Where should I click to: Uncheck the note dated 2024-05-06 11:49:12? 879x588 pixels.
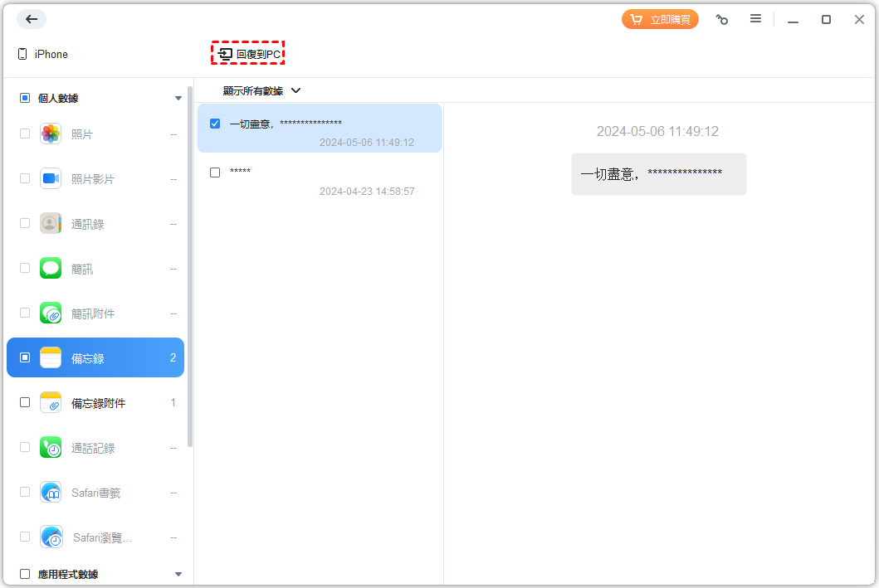pyautogui.click(x=215, y=124)
